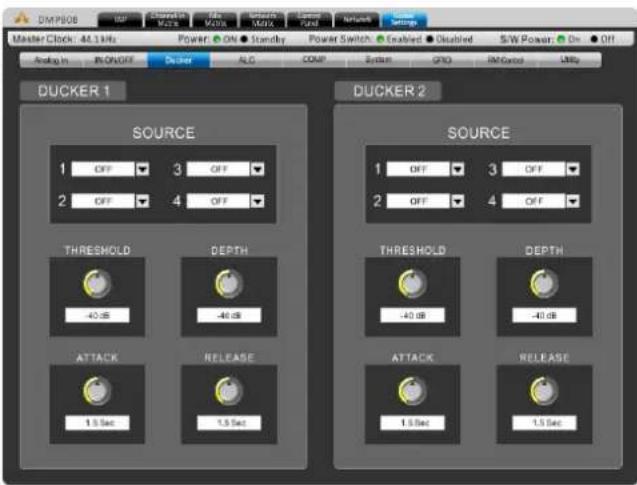
Task: Click the DUCKER 1 heading
Action: pos(73,91)
